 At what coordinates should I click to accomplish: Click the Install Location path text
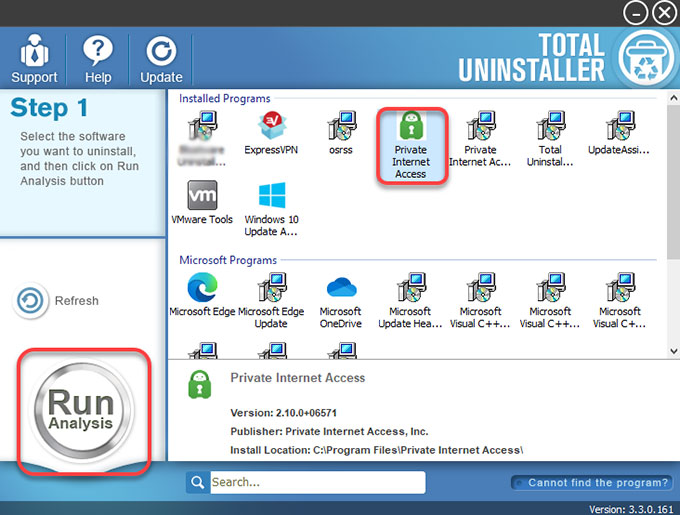376,450
